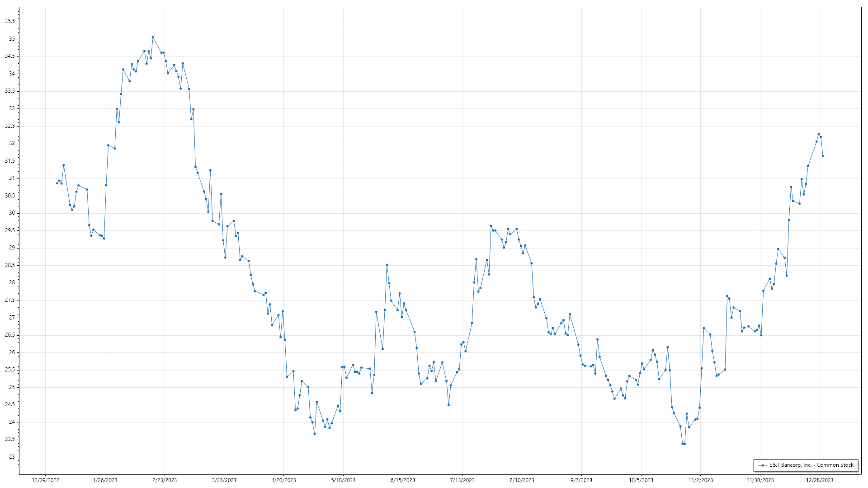The width and height of the screenshot is (868, 488).
Task: Select the 32.5 y-axis tick label
Action: click(10, 126)
